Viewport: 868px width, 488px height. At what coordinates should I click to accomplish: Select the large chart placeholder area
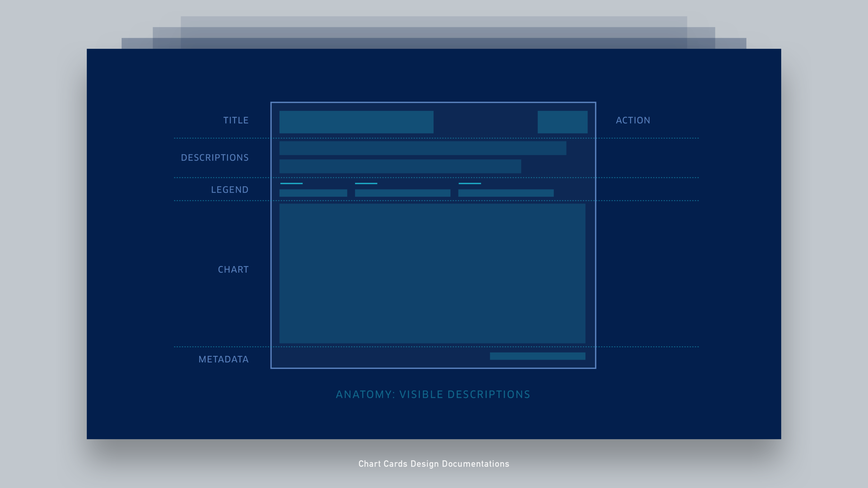pyautogui.click(x=432, y=274)
